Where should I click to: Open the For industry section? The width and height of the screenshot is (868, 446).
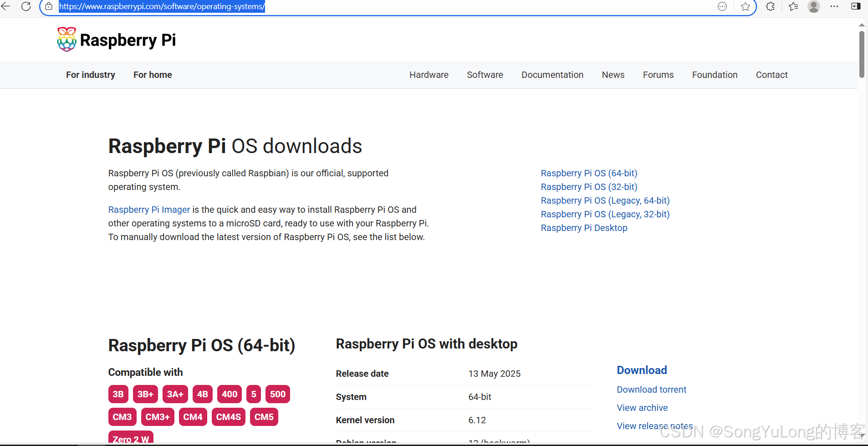[91, 75]
